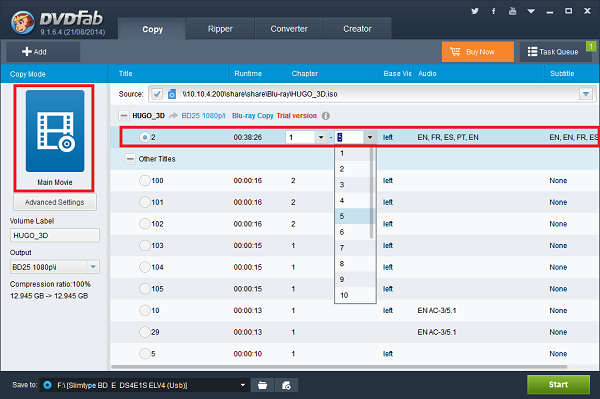
Task: Select radio button for title 29
Action: (145, 332)
